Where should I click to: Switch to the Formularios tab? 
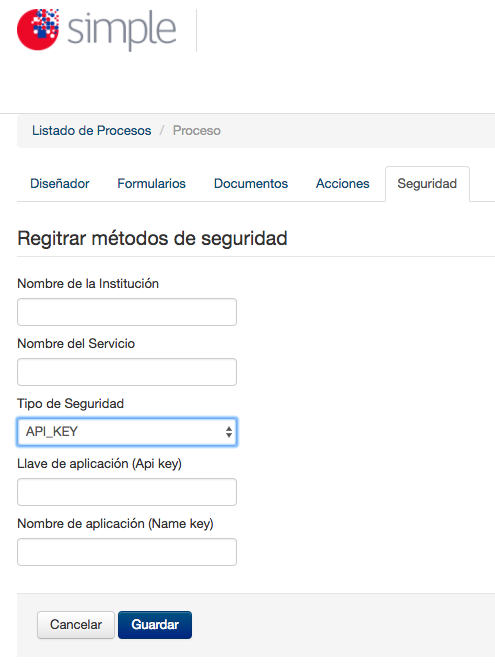click(x=151, y=184)
